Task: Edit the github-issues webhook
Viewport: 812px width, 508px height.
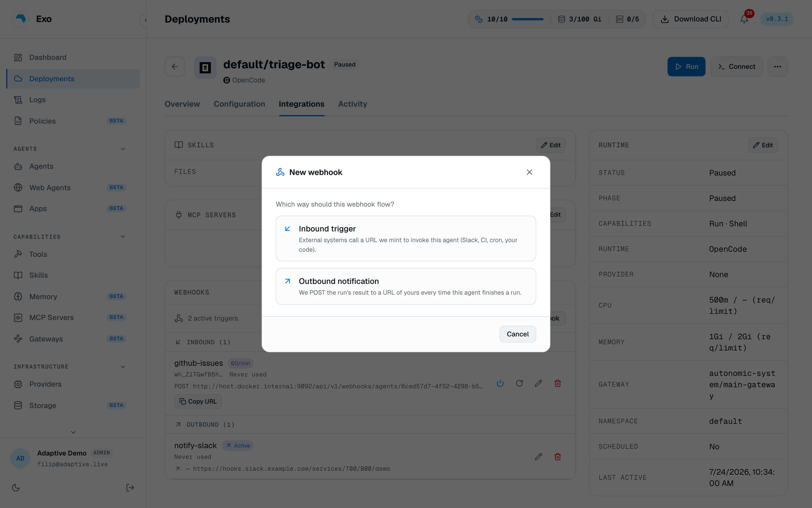Action: click(x=538, y=383)
